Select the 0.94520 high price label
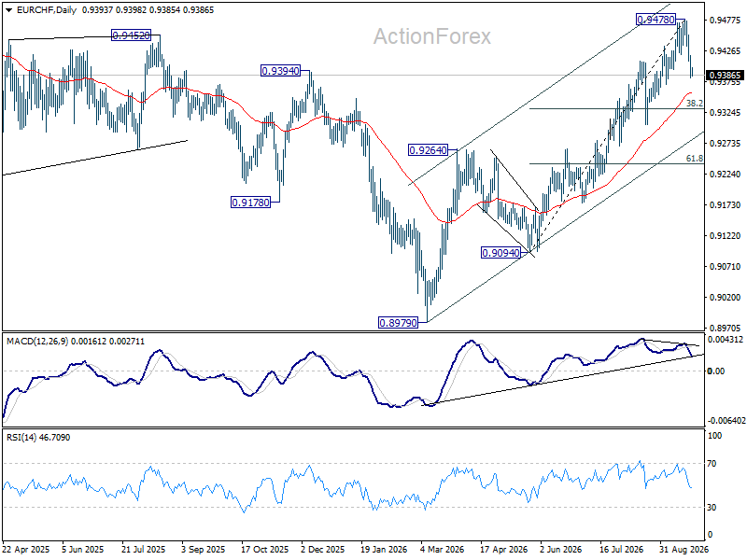747x560 pixels. tap(131, 35)
